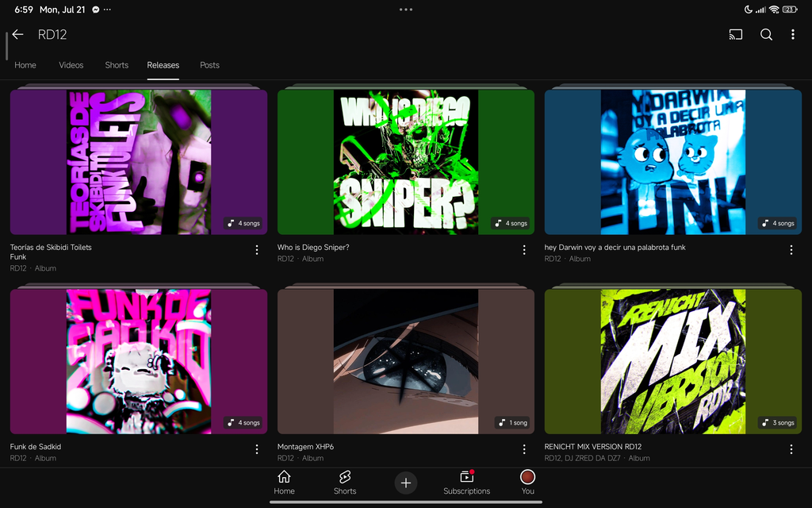
Task: Open options for RENICHT MIX VERSION RD12
Action: coord(791,449)
